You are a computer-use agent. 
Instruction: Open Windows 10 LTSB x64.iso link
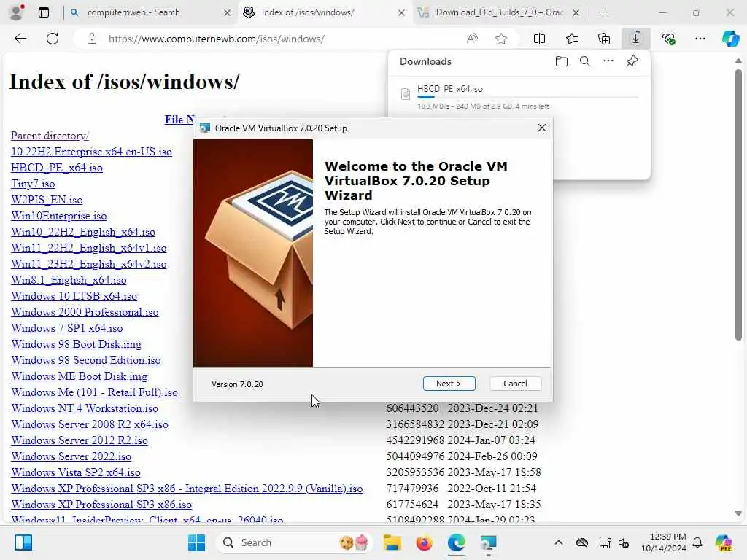click(74, 296)
